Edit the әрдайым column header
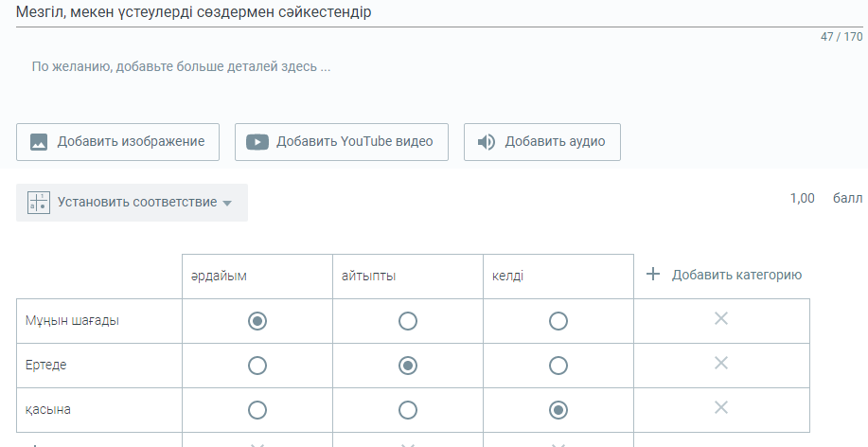This screenshot has width=868, height=447. point(257,276)
